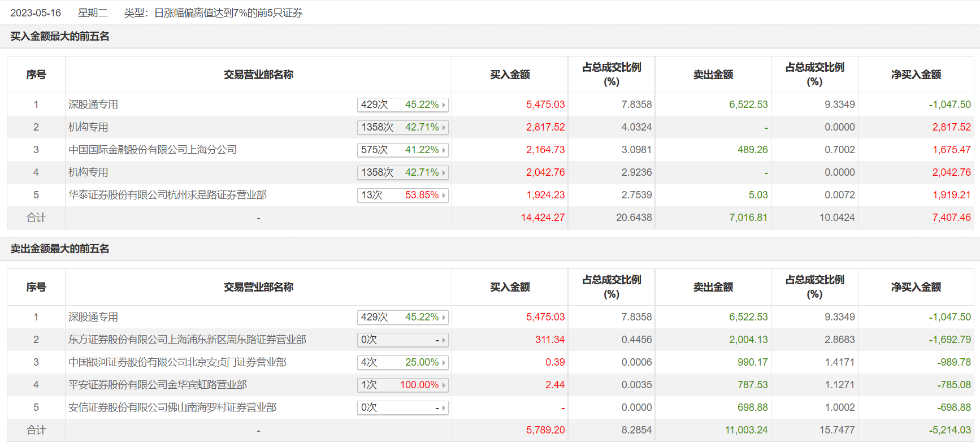Click the arrow icon in 安信证券 row's 0次 box

point(444,408)
